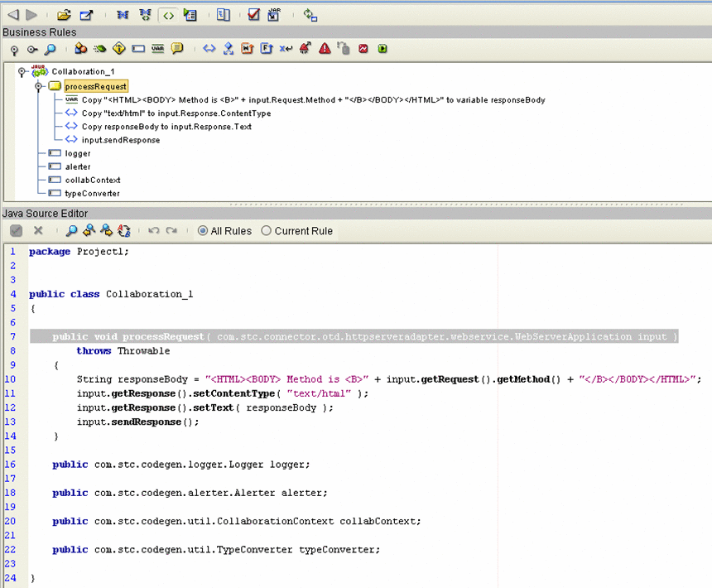Click the forward arrow navigation icon
This screenshot has width=712, height=588.
point(31,15)
